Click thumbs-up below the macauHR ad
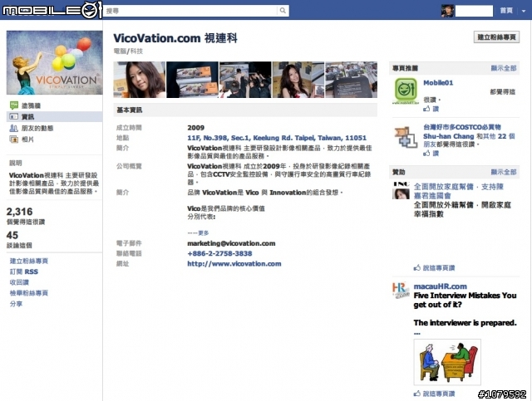532x401 pixels. point(417,394)
